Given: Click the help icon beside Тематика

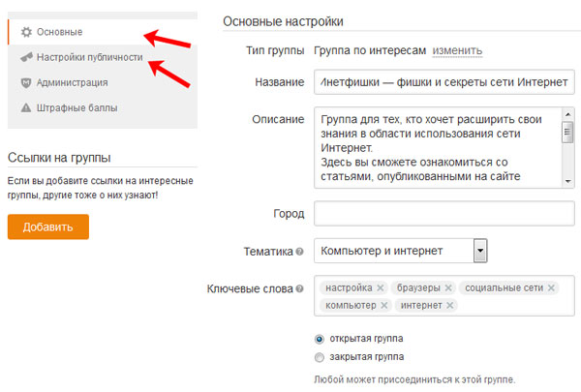Looking at the screenshot, I should click(x=300, y=252).
